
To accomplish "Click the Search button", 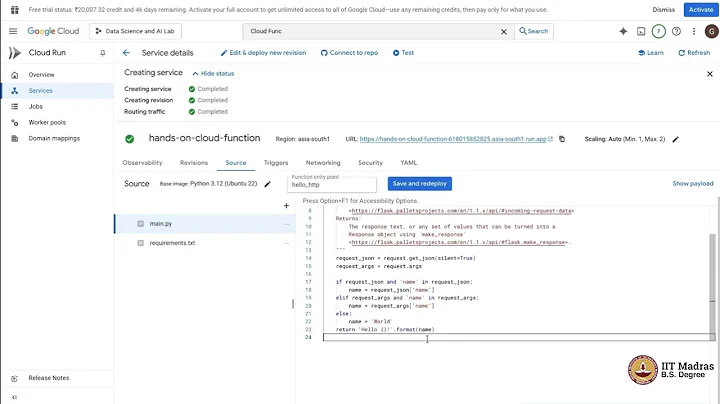I will pyautogui.click(x=534, y=31).
